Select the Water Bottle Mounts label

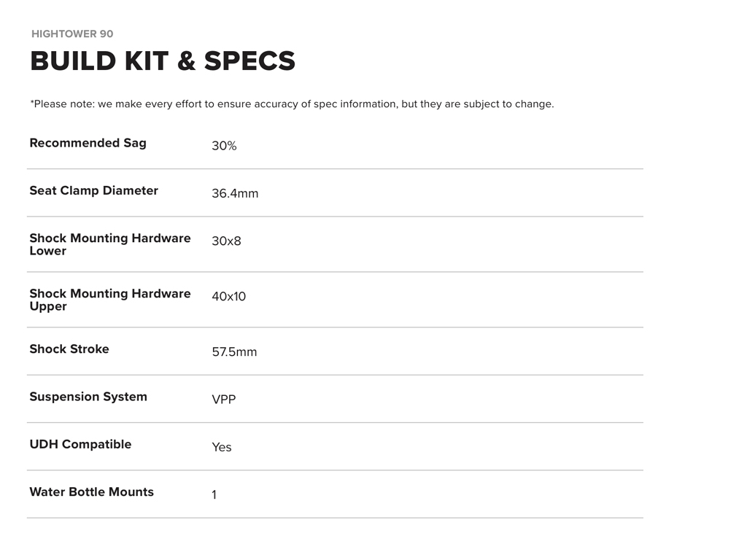click(x=91, y=492)
